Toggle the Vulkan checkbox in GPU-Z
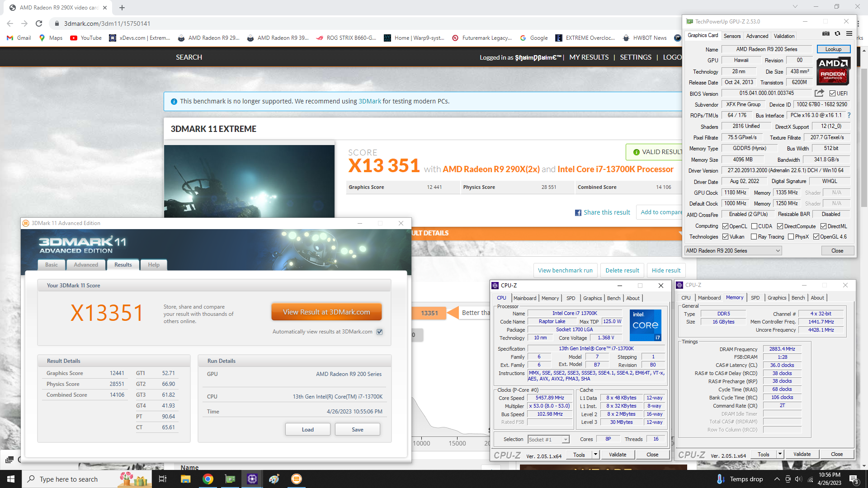The height and width of the screenshot is (488, 868). 725,237
